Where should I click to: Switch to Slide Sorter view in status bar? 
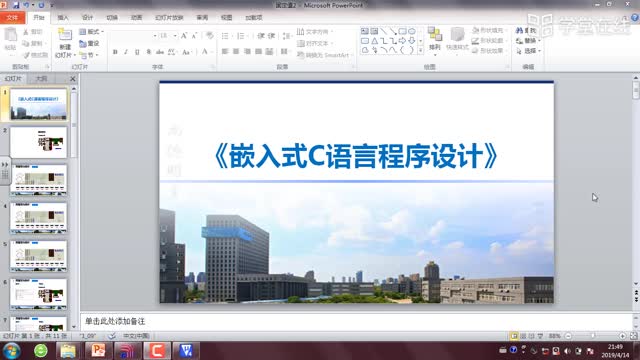[523, 336]
